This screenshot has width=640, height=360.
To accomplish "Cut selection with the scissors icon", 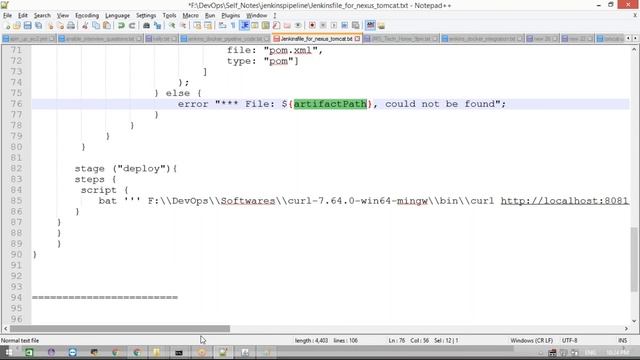I will [x=85, y=26].
